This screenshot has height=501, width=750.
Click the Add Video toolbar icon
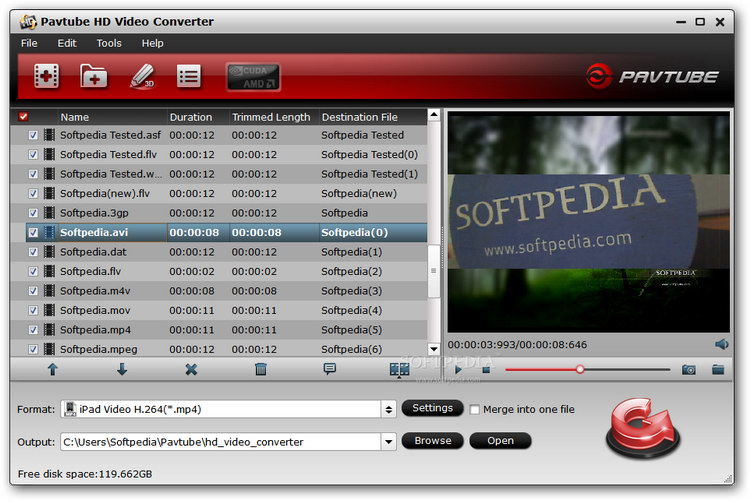click(x=46, y=76)
